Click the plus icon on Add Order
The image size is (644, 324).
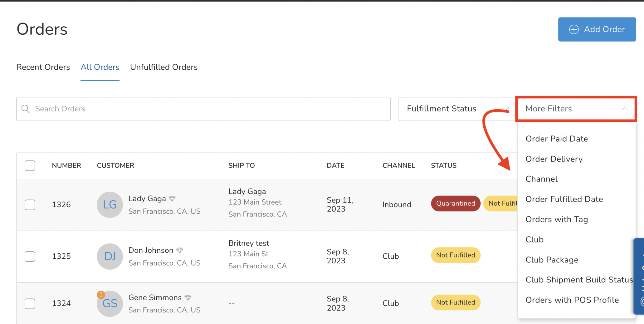point(573,29)
